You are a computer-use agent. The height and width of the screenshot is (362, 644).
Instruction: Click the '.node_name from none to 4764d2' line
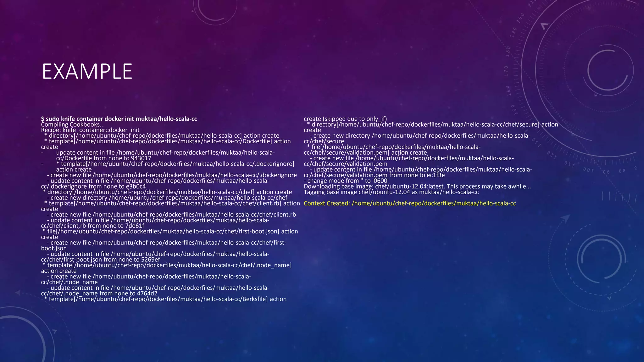pos(99,293)
